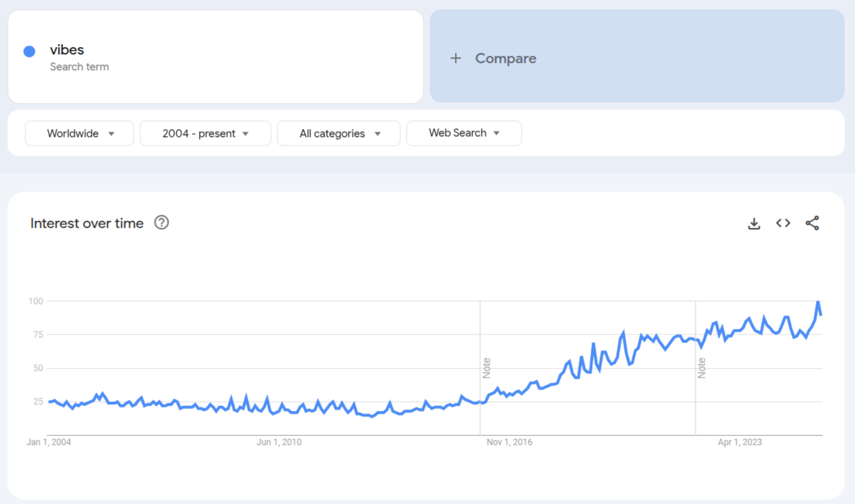Click the share chart icon
Screen dimensions: 855x504
click(x=812, y=223)
